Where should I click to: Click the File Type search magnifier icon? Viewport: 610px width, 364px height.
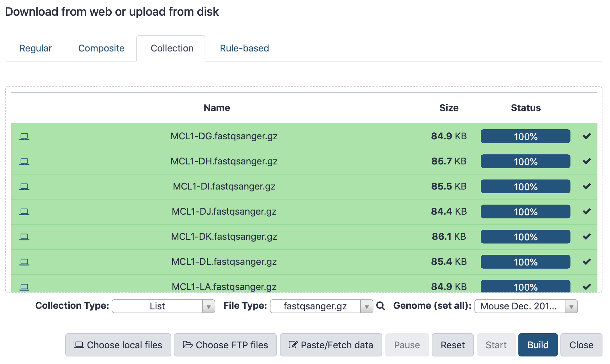tap(380, 306)
